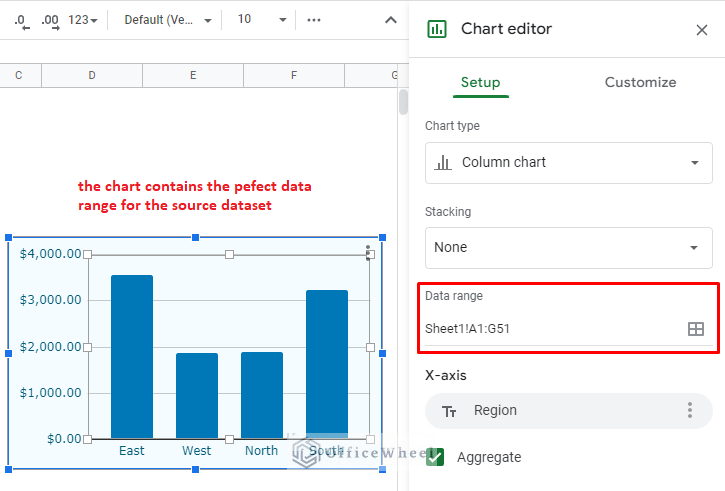725x491 pixels.
Task: Click the Chart editor title
Action: click(x=506, y=29)
